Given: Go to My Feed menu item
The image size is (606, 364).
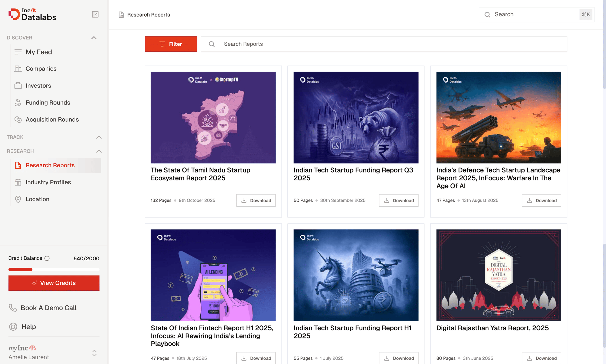Looking at the screenshot, I should [x=39, y=52].
